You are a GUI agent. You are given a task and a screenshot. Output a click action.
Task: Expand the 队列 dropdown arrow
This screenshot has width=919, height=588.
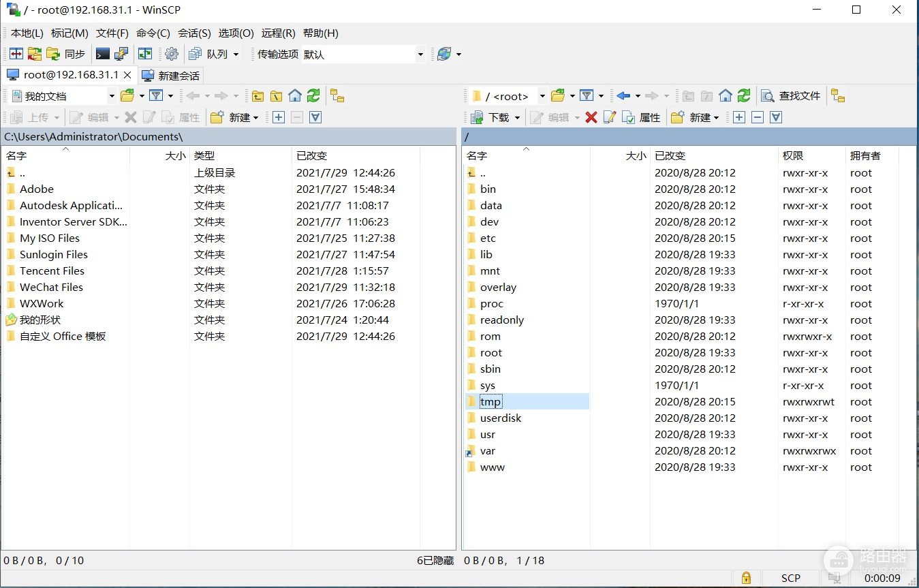pos(236,54)
